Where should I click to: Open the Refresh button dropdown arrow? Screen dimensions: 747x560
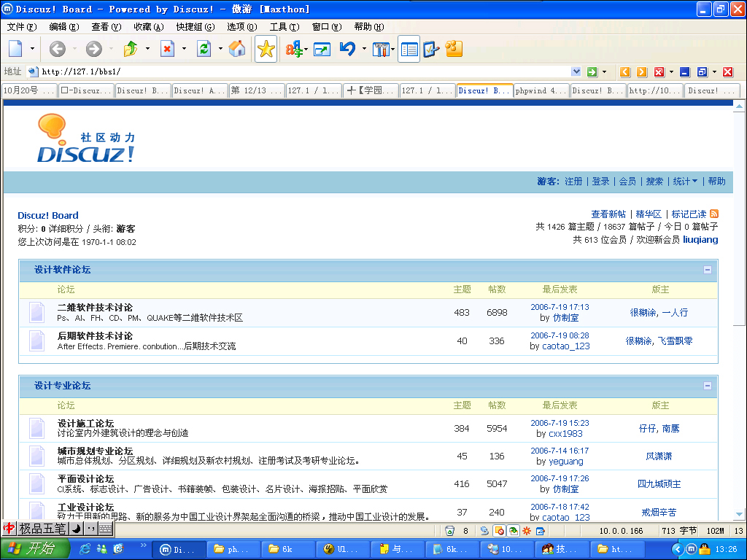click(x=220, y=49)
